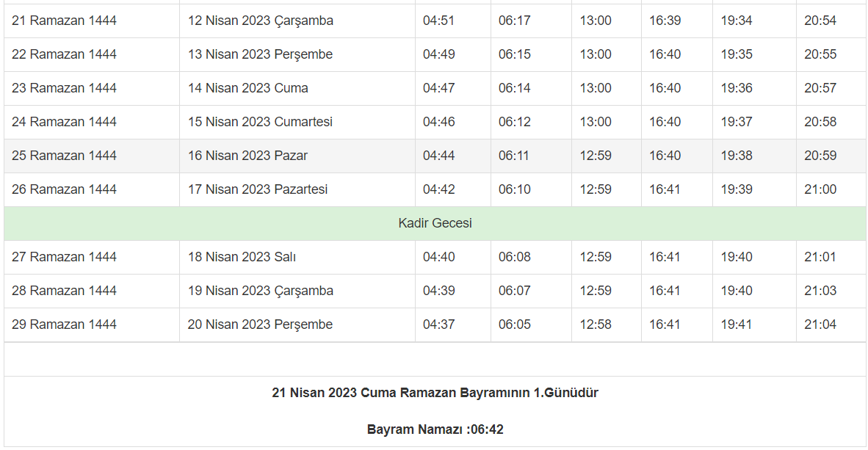Select the 21 Ramazan 1444 cell
This screenshot has height=450, width=868.
click(64, 21)
